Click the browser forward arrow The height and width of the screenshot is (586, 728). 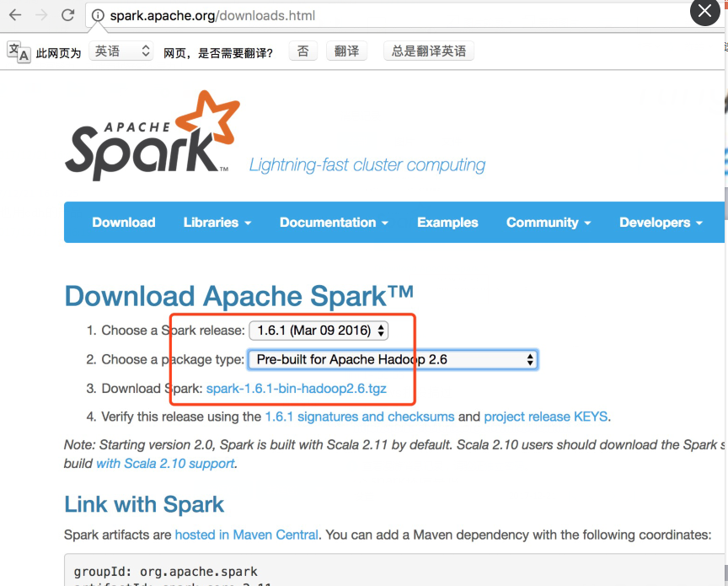(x=42, y=15)
